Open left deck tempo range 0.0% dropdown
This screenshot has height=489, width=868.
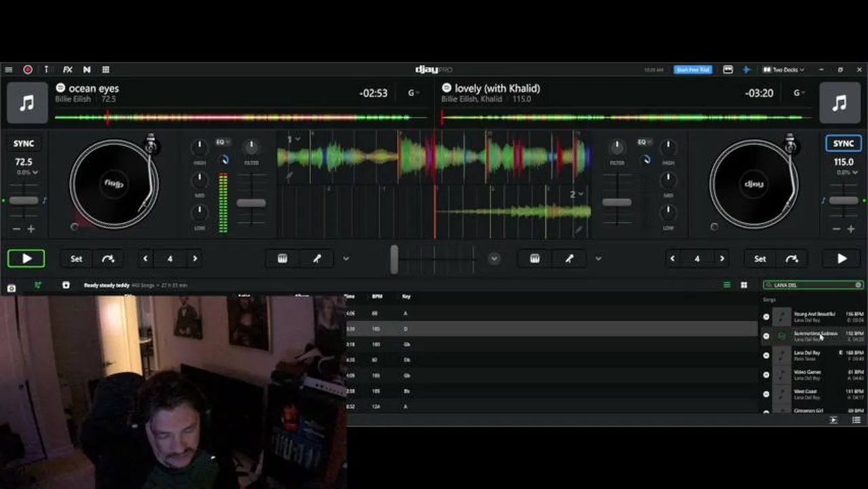click(28, 173)
